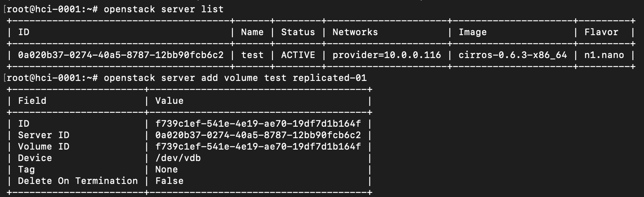Click the Image column header
The image size is (644, 197).
pyautogui.click(x=472, y=32)
